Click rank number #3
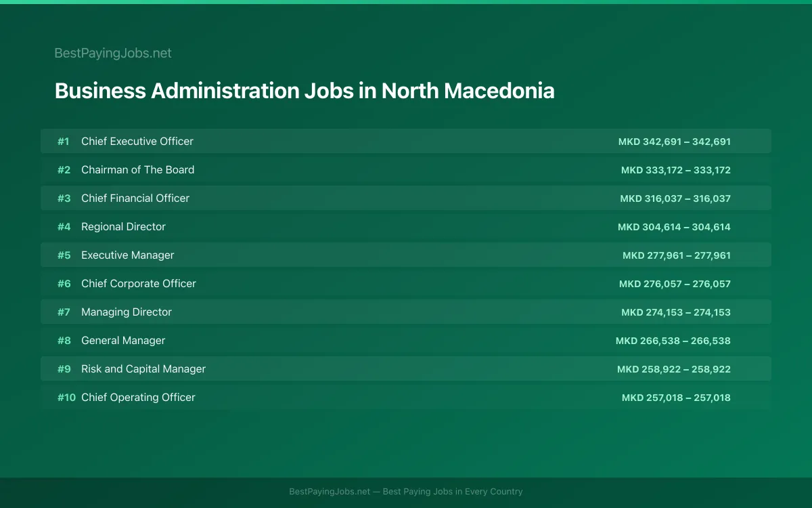Image resolution: width=812 pixels, height=508 pixels. point(64,198)
